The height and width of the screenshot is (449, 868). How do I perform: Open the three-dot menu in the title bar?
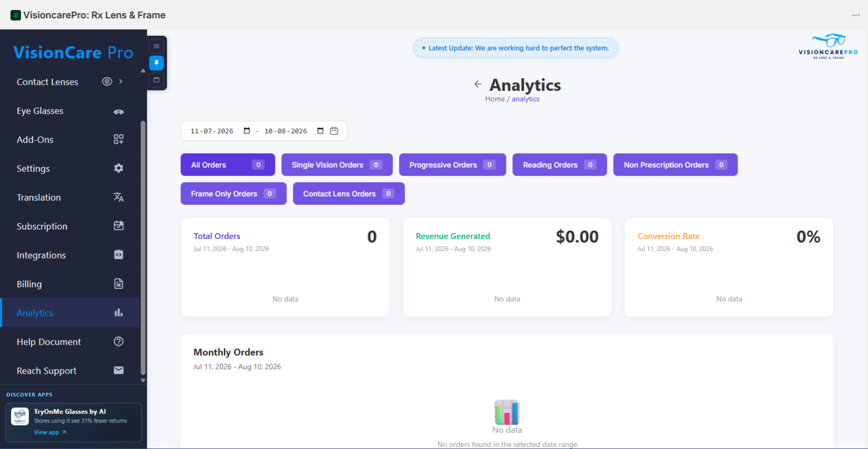856,15
